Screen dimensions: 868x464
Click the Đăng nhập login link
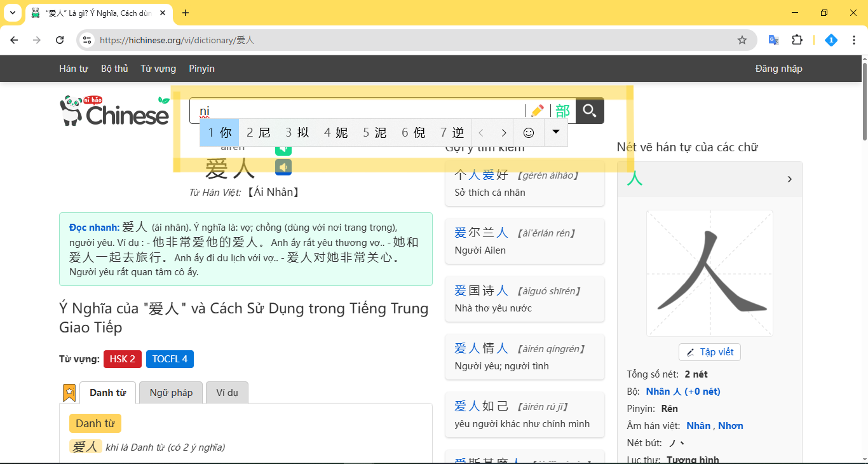pyautogui.click(x=778, y=69)
